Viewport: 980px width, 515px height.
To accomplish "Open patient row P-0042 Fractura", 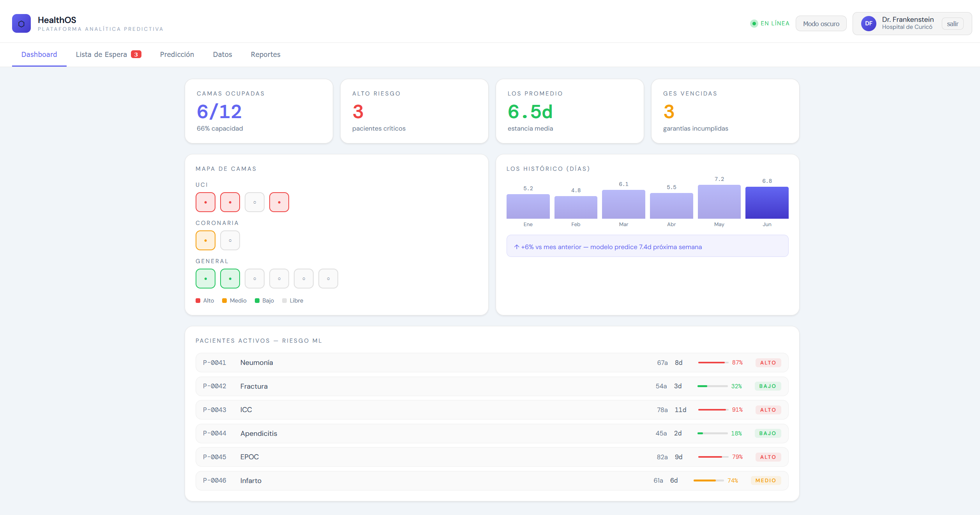I will [492, 386].
